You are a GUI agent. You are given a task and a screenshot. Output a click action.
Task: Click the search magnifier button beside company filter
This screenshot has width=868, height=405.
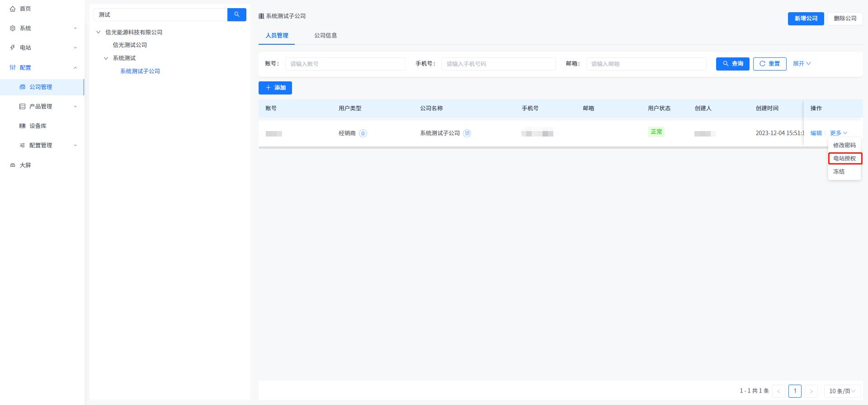pyautogui.click(x=236, y=14)
